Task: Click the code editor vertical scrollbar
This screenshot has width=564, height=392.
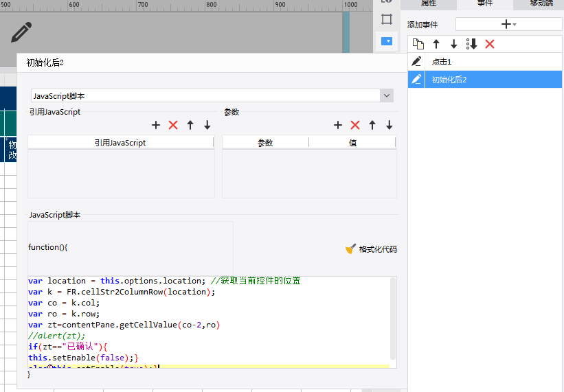Action: click(x=393, y=318)
